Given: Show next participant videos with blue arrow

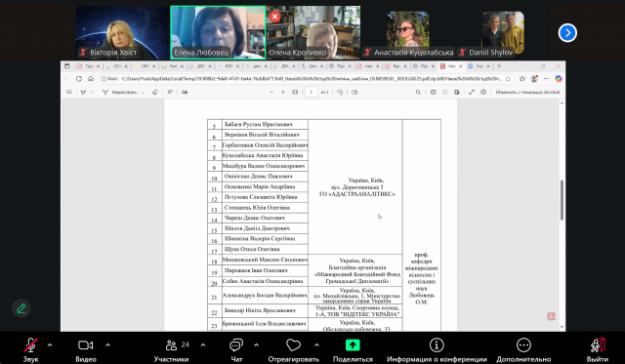Looking at the screenshot, I should tap(567, 32).
